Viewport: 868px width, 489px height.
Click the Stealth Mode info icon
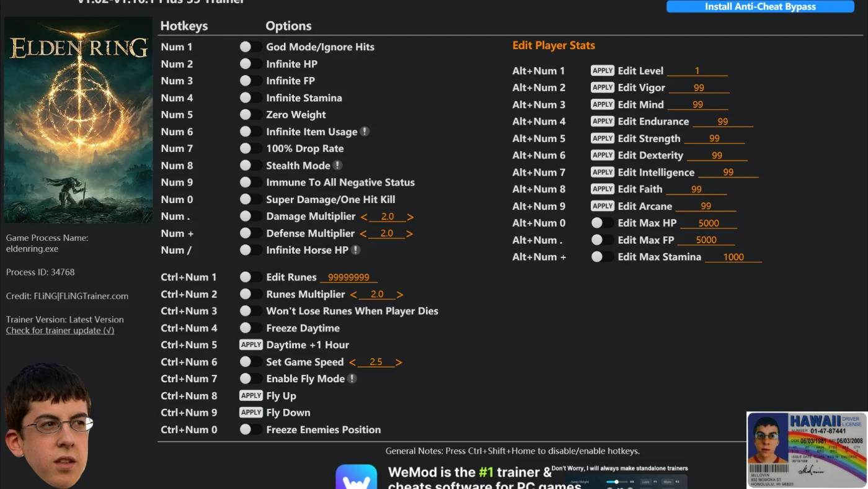(x=337, y=166)
